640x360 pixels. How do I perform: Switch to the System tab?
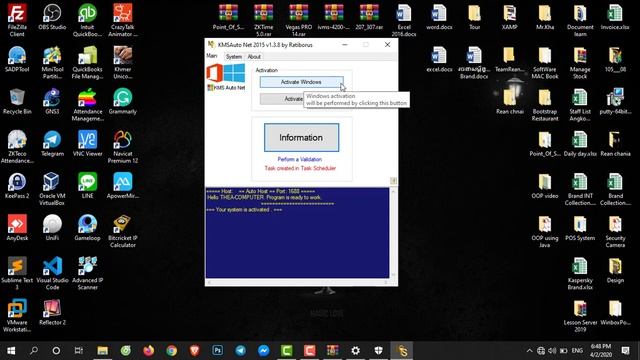(x=233, y=57)
